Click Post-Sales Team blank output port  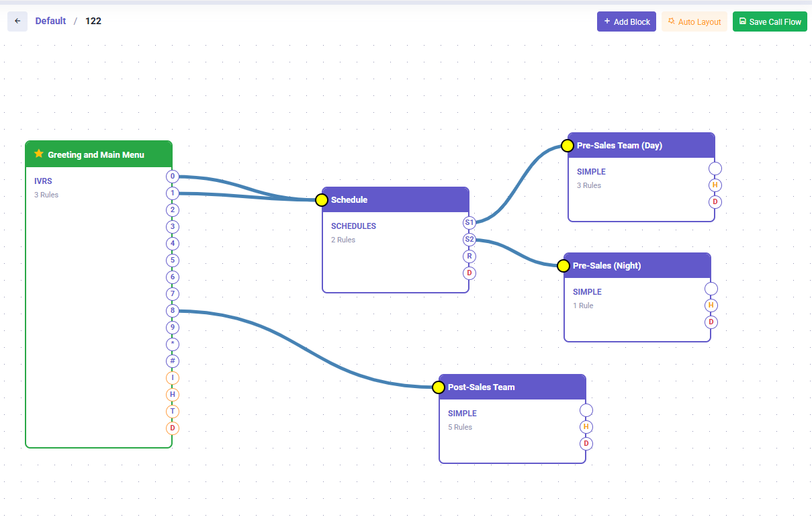point(586,410)
